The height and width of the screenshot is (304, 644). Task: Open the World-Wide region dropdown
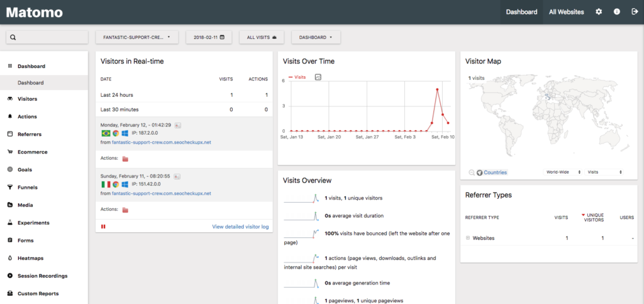pyautogui.click(x=563, y=172)
